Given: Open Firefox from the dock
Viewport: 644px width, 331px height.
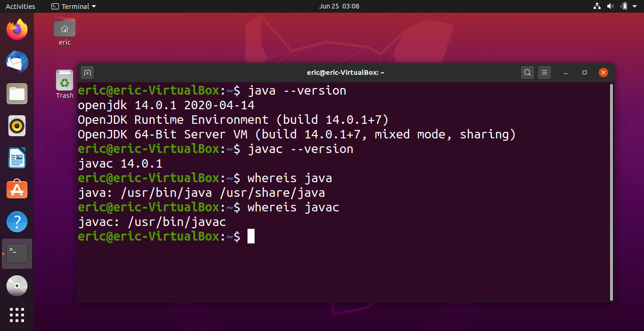Looking at the screenshot, I should click(x=17, y=30).
